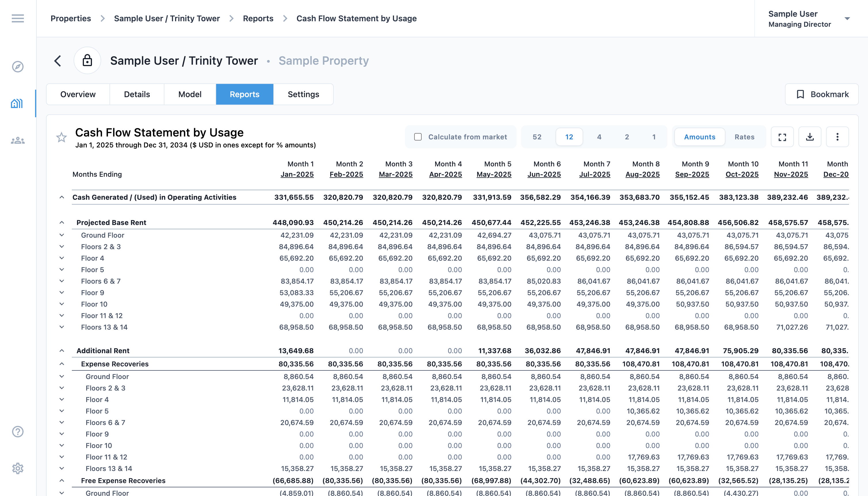Image resolution: width=868 pixels, height=496 pixels.
Task: Enable Calculate from market
Action: 418,137
